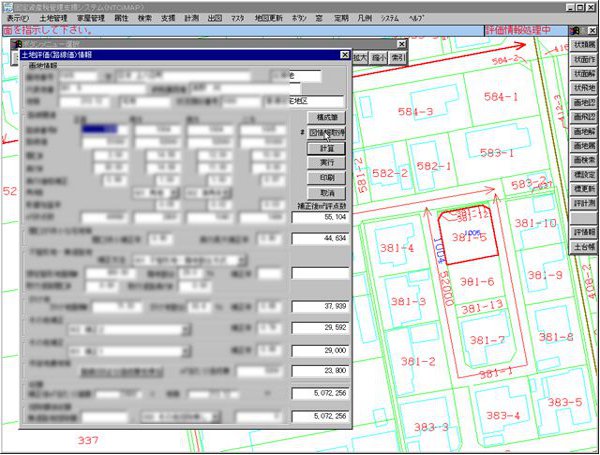
Task: Select parcel 582-1 on the map
Action: click(x=434, y=166)
